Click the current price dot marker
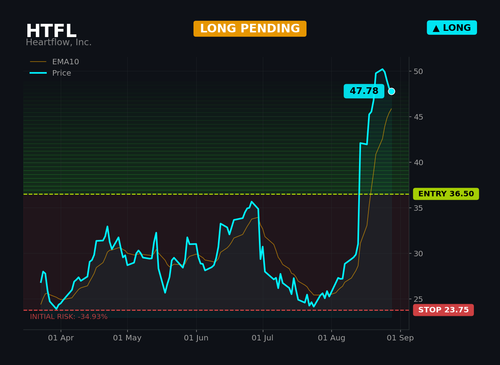500x365 pixels. click(x=392, y=91)
